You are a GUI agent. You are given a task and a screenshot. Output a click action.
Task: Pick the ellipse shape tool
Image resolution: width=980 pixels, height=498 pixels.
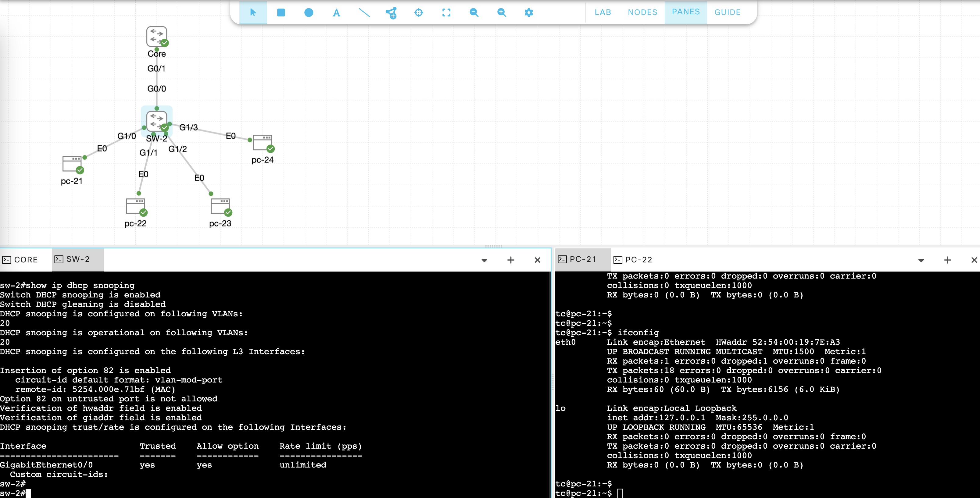pyautogui.click(x=309, y=12)
